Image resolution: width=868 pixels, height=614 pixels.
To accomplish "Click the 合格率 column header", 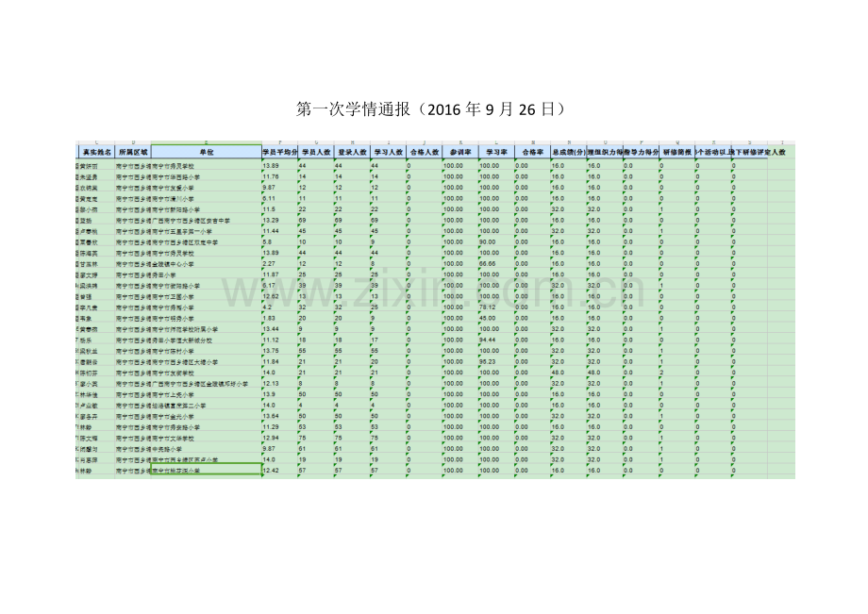I will pos(532,152).
